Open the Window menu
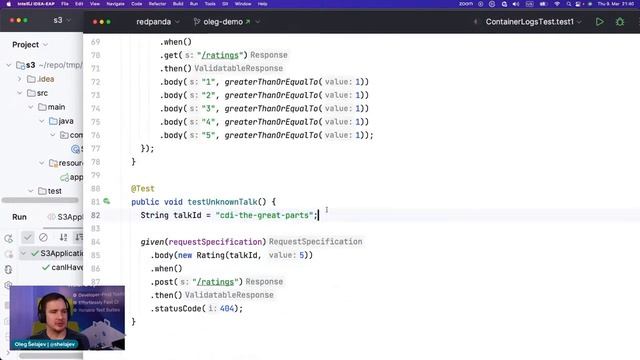 point(243,4)
